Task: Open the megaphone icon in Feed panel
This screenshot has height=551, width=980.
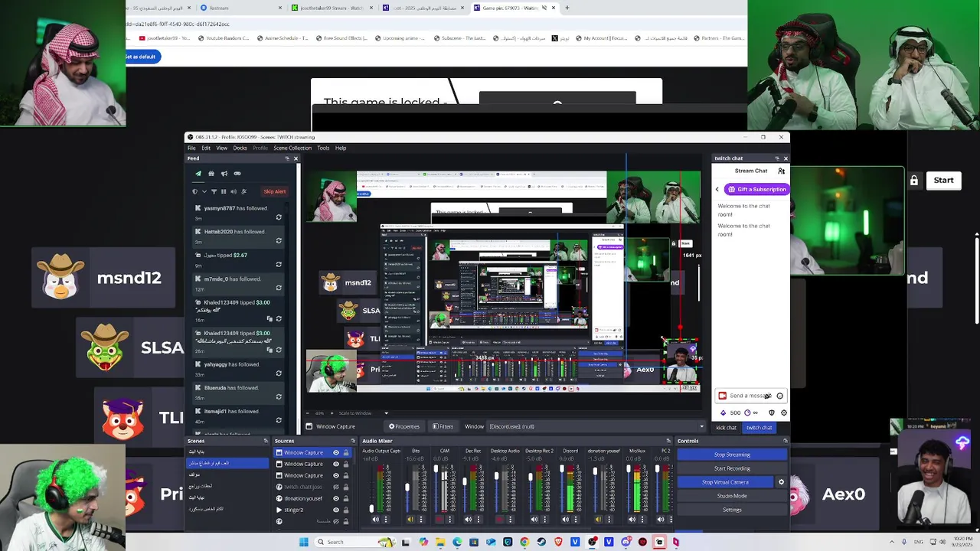Action: point(224,174)
